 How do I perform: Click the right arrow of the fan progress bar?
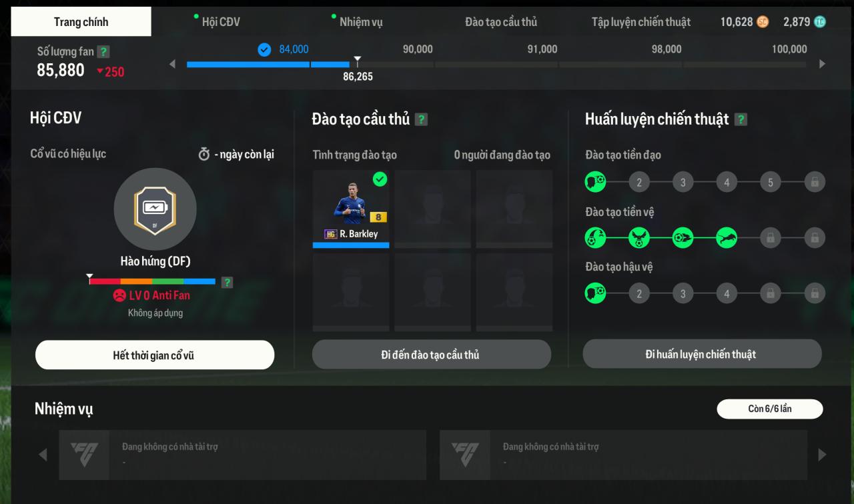[x=822, y=64]
